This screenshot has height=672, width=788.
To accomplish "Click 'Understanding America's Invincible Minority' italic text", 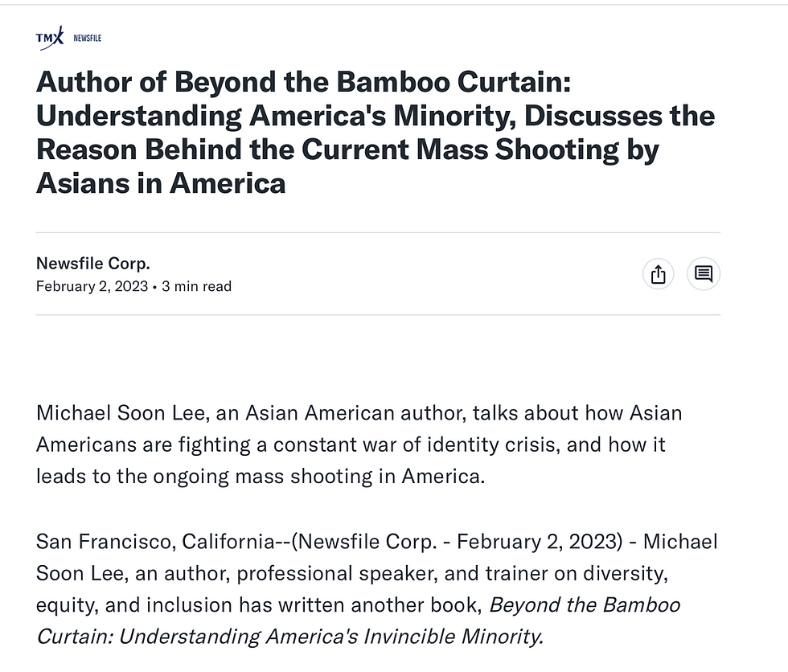I will coord(330,637).
